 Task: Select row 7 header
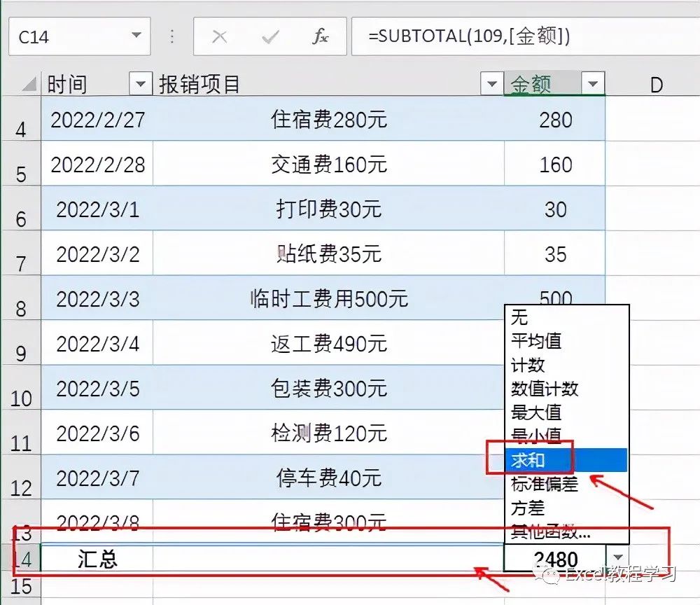click(x=21, y=253)
